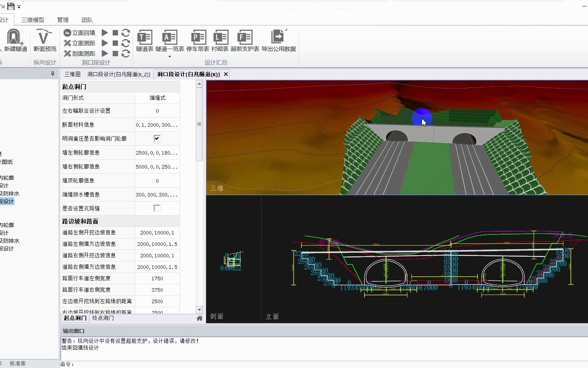Enable the 是否设置沉降缝 checkbox
Viewport: 588px width, 368px height.
pyautogui.click(x=157, y=208)
